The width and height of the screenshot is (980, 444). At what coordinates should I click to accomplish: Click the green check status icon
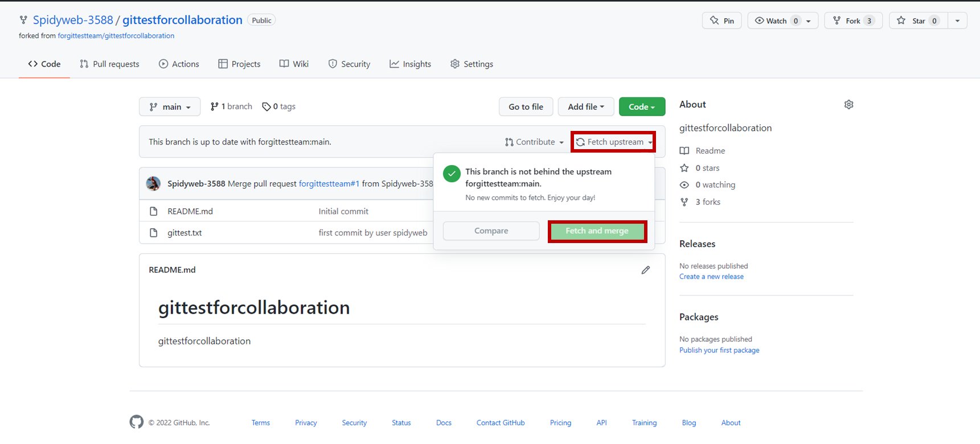[452, 174]
